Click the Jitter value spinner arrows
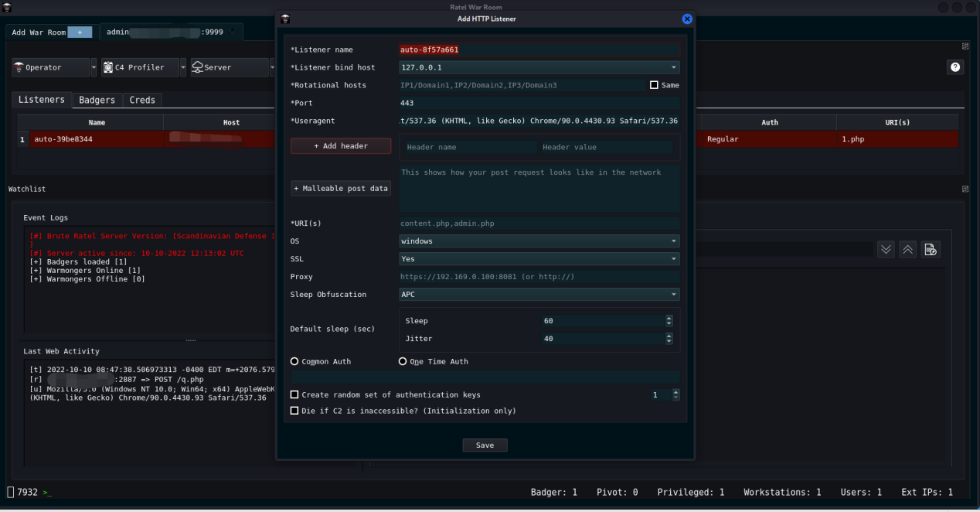Screen dimensions: 980x512 (669, 338)
